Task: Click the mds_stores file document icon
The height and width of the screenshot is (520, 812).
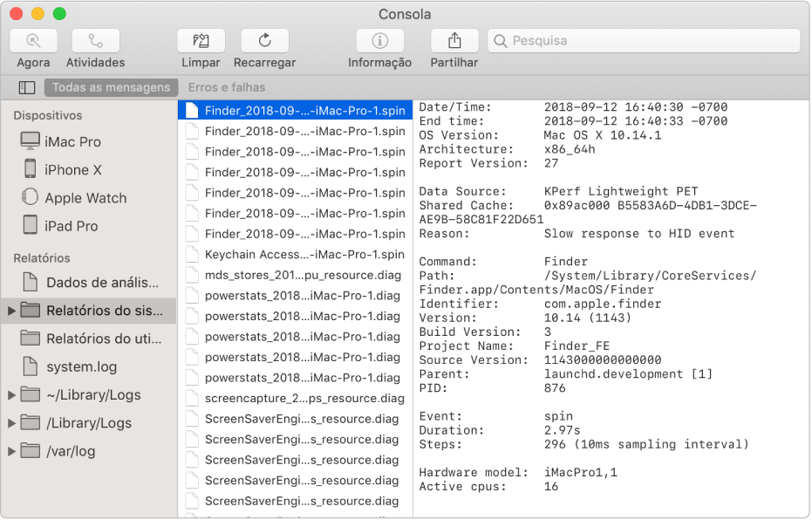Action: pos(192,275)
